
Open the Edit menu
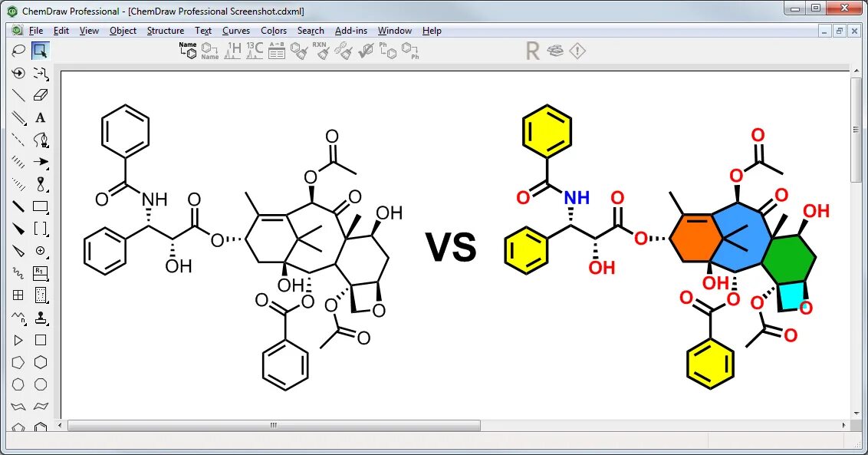61,31
